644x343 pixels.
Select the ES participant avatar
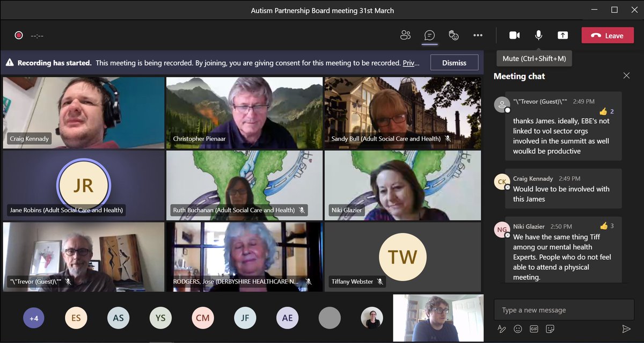(x=76, y=318)
